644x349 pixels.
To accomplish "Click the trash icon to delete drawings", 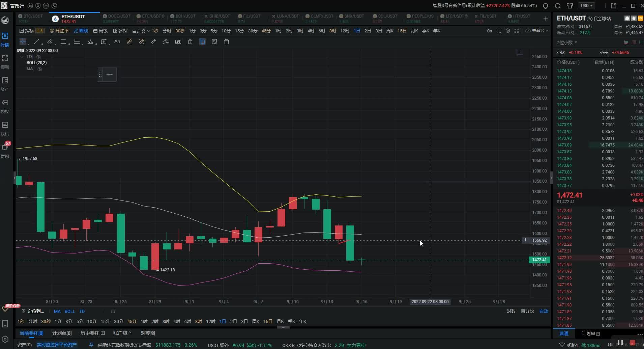I will coord(227,42).
